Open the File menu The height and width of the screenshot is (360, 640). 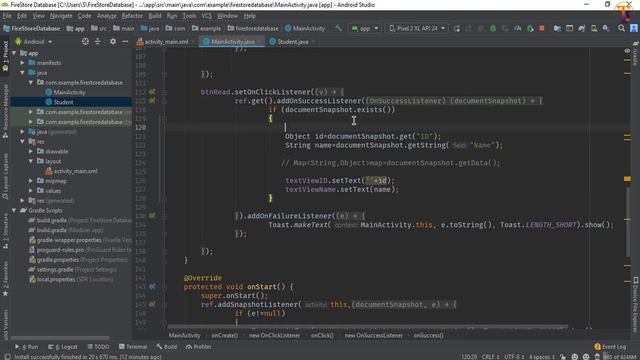click(x=7, y=16)
